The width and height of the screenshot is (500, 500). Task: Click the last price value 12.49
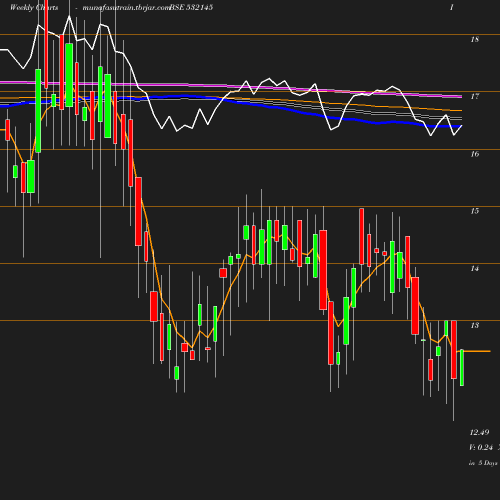479,432
